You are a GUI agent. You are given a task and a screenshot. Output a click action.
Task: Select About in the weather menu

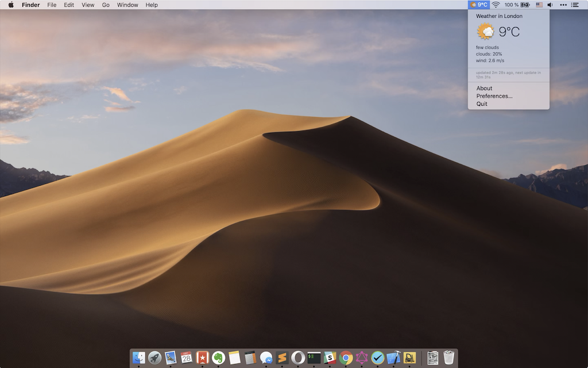pos(484,89)
